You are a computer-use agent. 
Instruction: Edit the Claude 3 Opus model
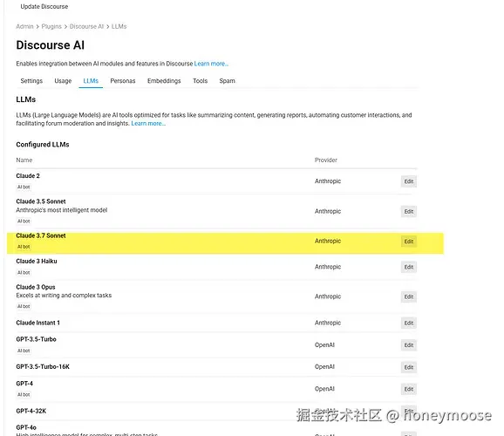point(409,296)
